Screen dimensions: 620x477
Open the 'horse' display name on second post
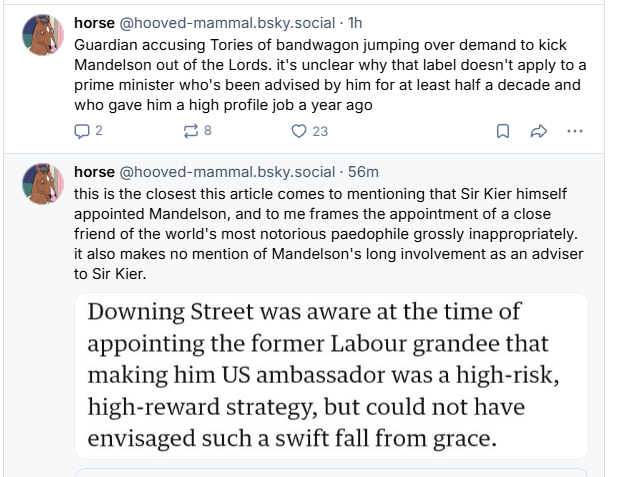coord(95,171)
